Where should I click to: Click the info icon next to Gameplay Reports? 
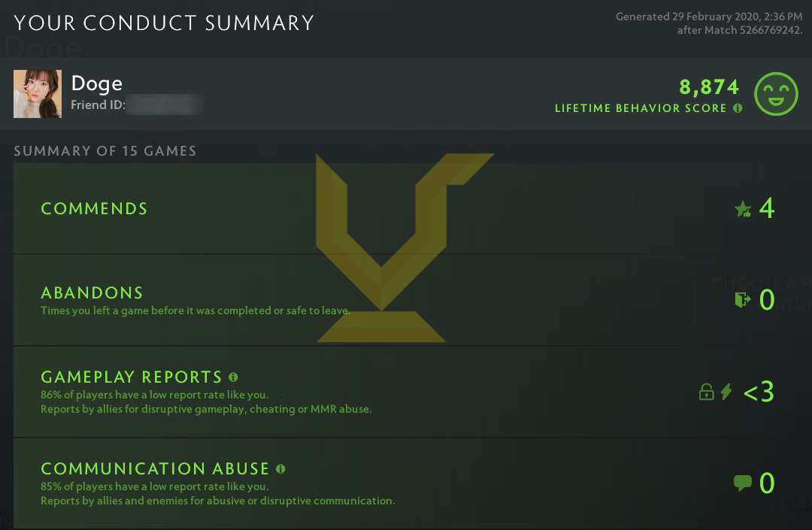coord(233,377)
